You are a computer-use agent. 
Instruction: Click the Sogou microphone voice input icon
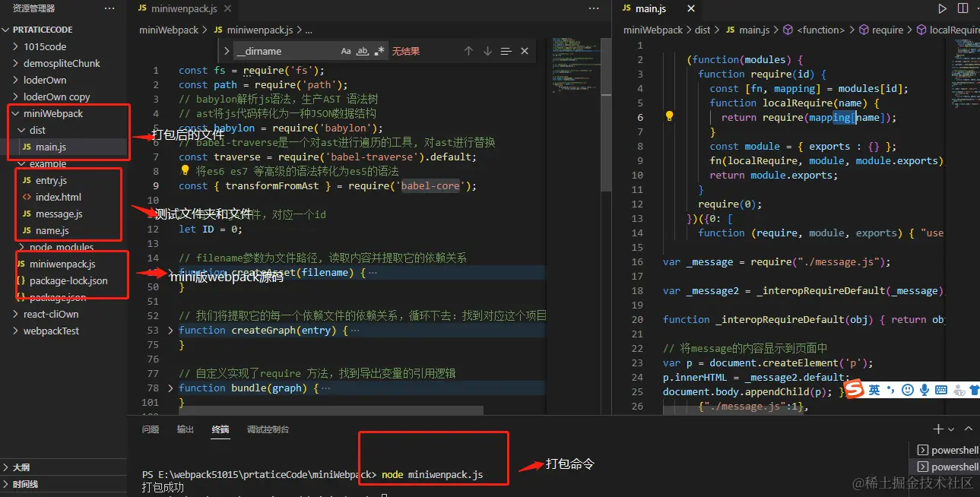924,390
